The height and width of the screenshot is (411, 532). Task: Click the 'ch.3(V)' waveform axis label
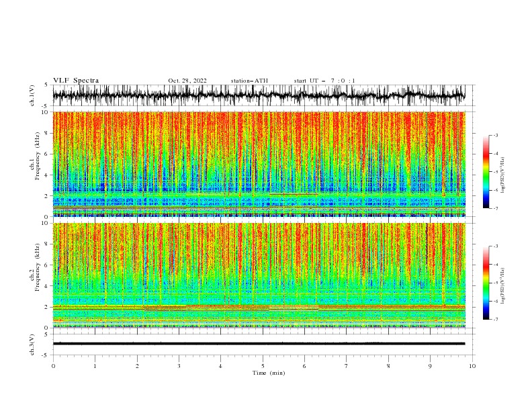pos(32,345)
